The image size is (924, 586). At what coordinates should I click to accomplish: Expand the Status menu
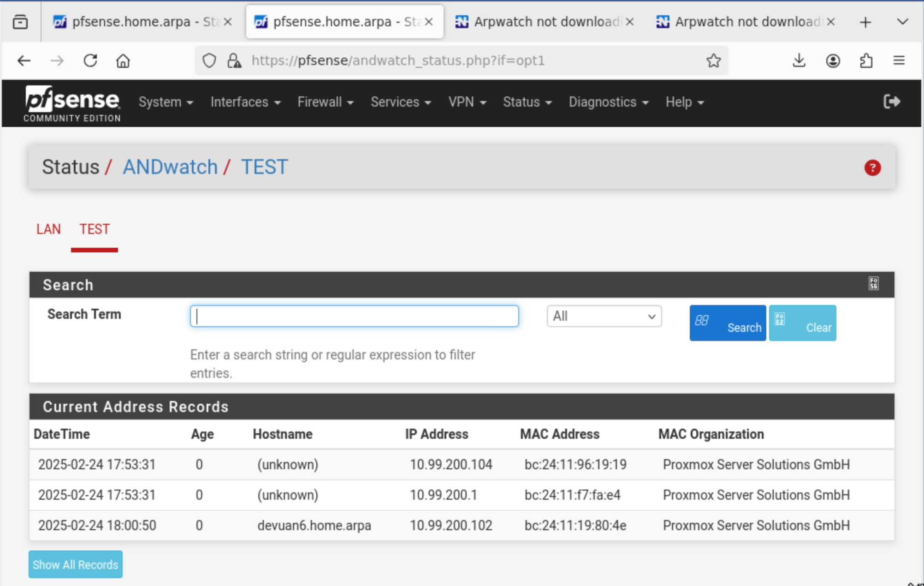(527, 102)
